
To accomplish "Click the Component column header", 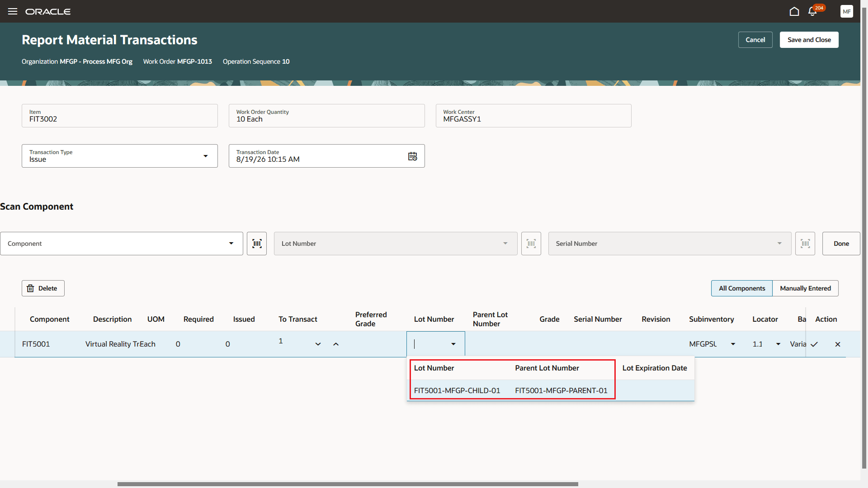I will (x=49, y=319).
